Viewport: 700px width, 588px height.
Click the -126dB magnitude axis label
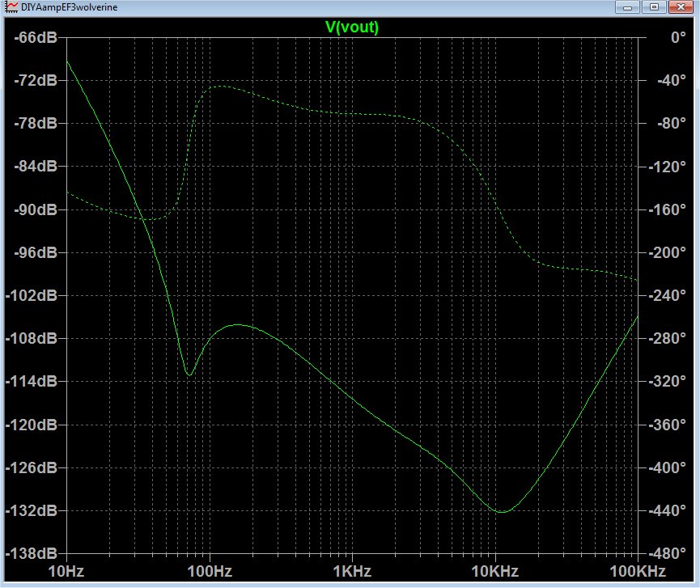click(32, 467)
